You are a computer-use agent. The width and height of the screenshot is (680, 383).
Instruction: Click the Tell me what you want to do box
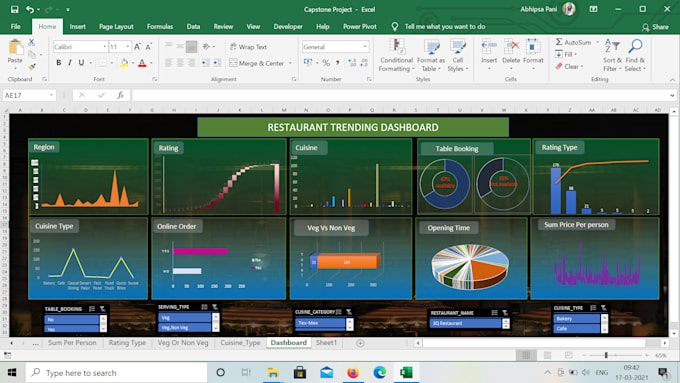tap(445, 26)
